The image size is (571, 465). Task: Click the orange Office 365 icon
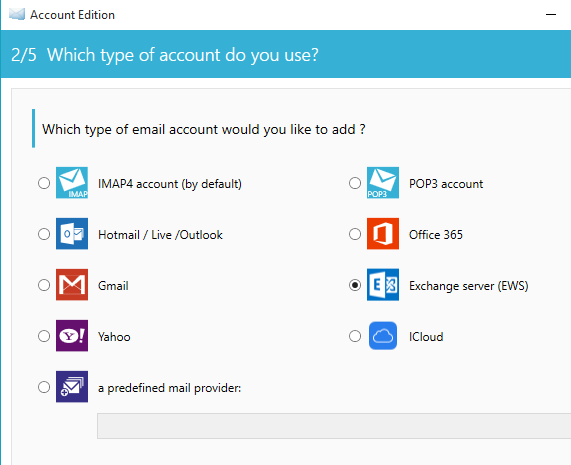pyautogui.click(x=383, y=234)
